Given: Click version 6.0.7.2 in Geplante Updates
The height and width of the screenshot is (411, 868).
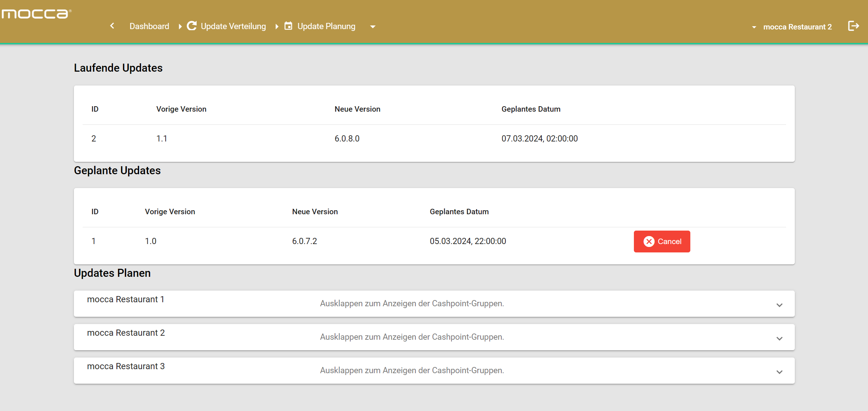Looking at the screenshot, I should 304,241.
